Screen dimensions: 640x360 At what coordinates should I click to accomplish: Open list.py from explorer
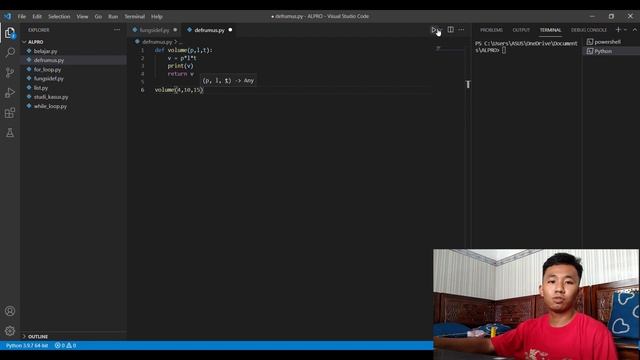coord(41,88)
